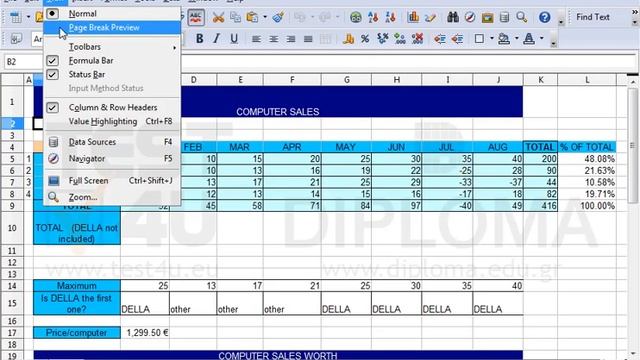Image resolution: width=640 pixels, height=360 pixels.
Task: Click the Name Box showing B2
Action: 23,62
